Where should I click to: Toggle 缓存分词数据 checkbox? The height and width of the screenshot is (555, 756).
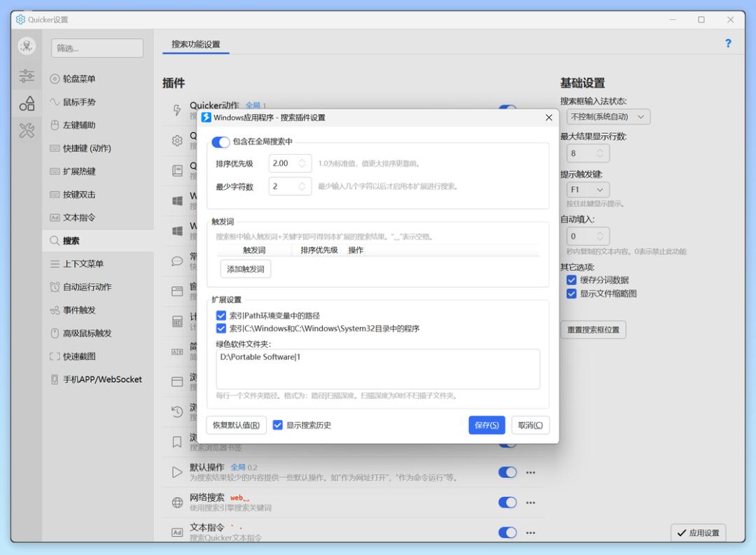click(571, 280)
